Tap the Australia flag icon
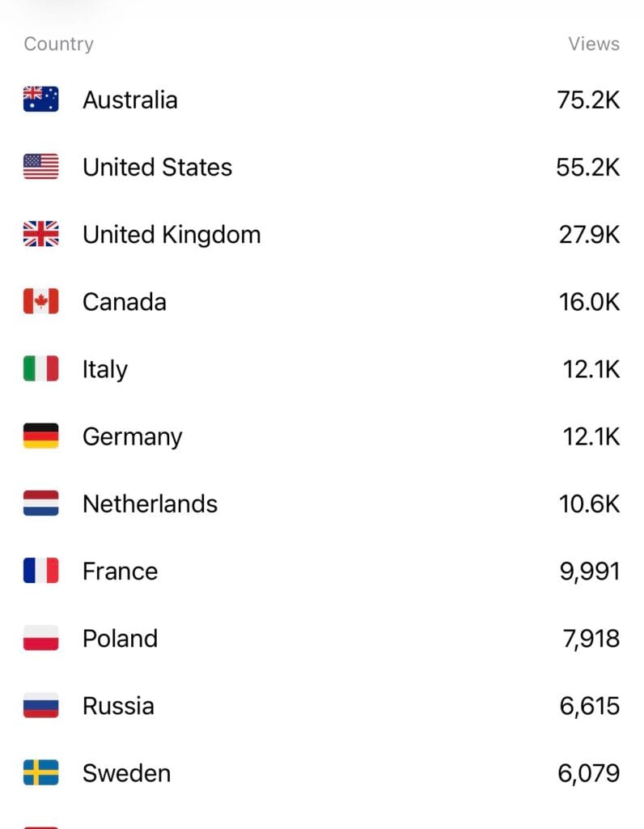This screenshot has height=829, width=644. 40,100
